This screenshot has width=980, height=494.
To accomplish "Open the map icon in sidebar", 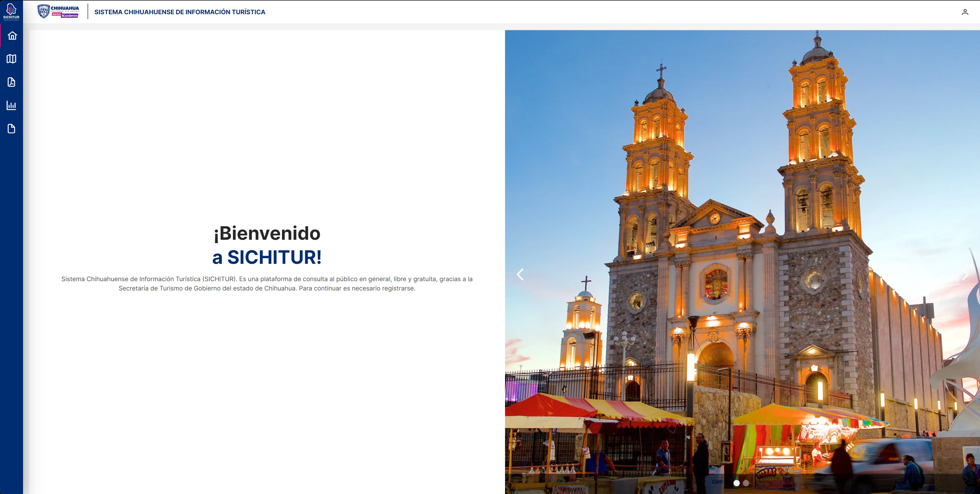I will 11,59.
